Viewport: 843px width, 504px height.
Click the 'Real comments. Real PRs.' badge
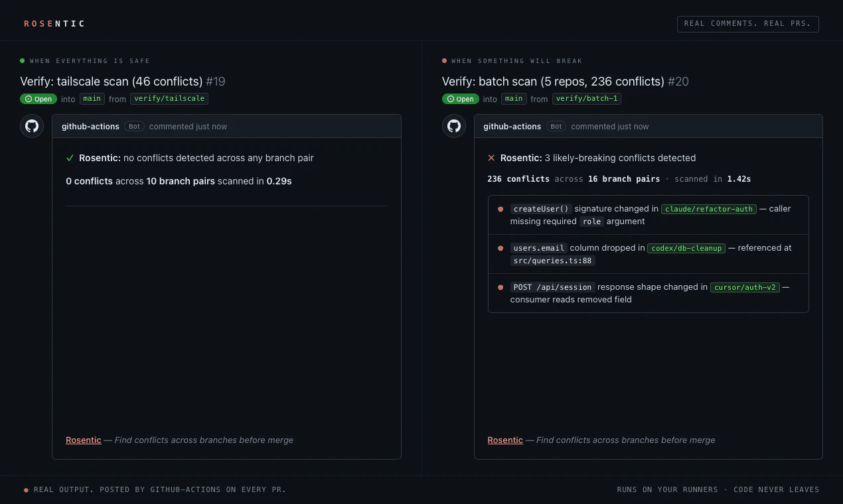pos(747,24)
